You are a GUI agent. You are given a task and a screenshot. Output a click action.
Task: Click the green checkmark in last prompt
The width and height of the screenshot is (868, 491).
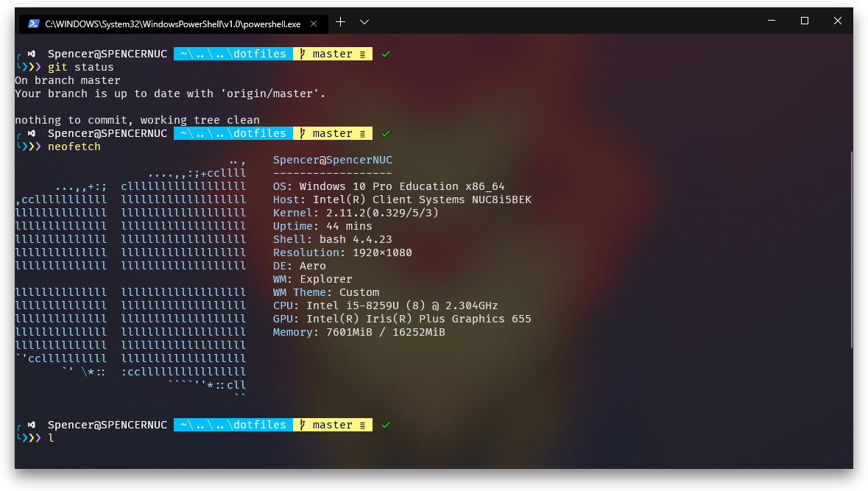click(x=386, y=425)
